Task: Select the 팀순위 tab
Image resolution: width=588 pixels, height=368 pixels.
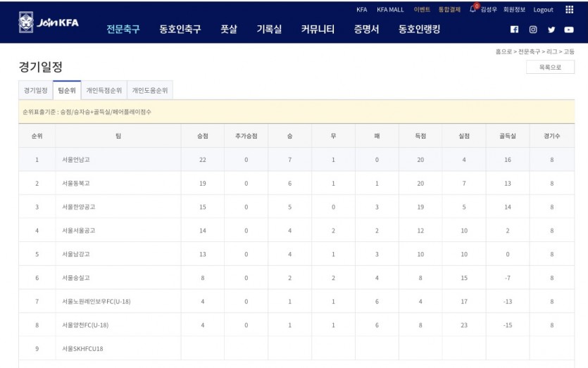Action: (67, 90)
